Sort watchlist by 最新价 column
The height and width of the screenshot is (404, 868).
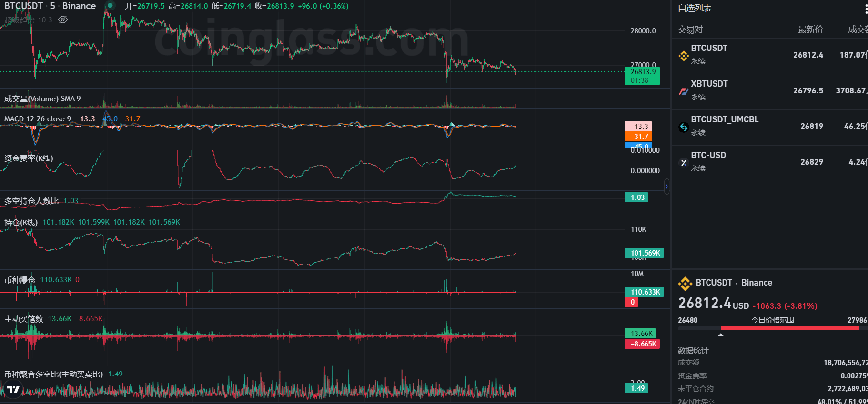[810, 30]
